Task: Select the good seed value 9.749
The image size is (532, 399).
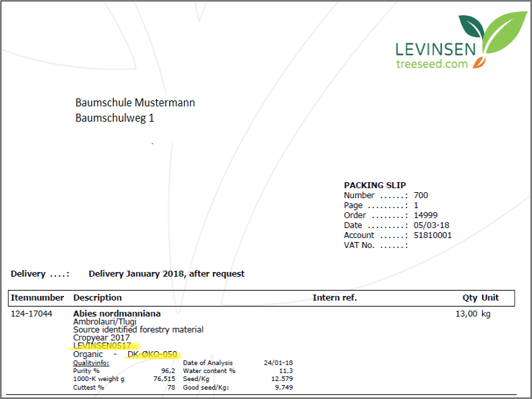Action: pos(284,388)
